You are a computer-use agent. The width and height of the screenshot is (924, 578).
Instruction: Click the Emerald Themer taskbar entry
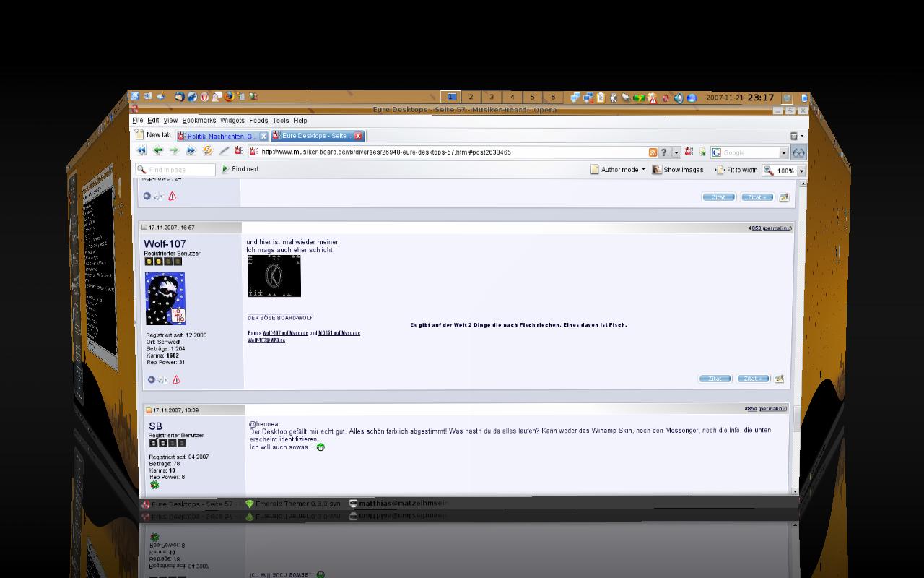[292, 504]
